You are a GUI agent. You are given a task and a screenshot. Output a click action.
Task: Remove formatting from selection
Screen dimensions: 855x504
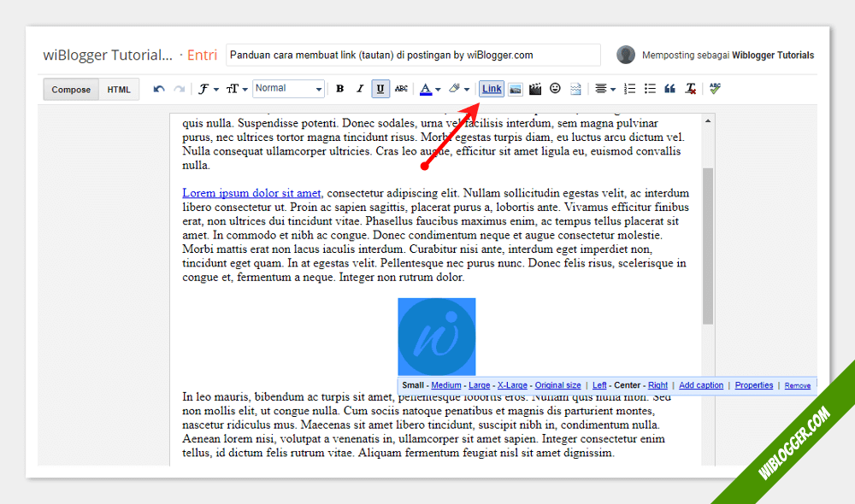[x=690, y=89]
